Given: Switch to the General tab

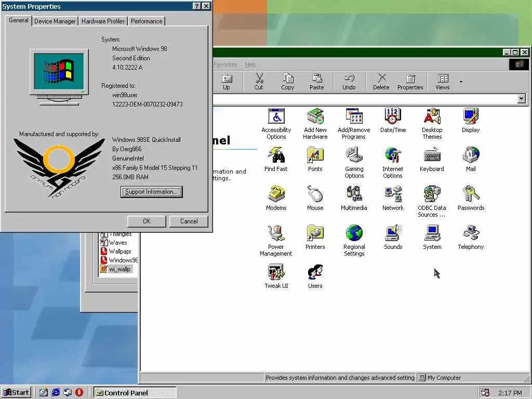Looking at the screenshot, I should tap(19, 20).
